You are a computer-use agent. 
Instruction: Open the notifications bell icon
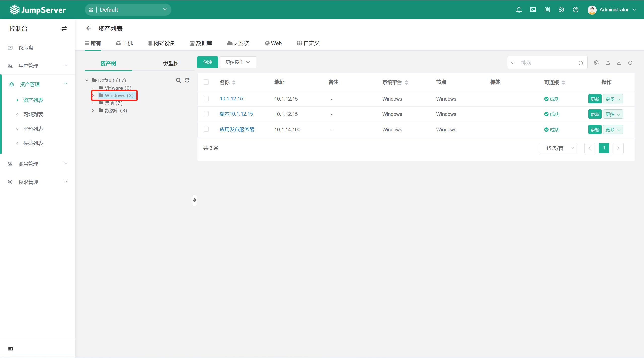click(x=519, y=10)
